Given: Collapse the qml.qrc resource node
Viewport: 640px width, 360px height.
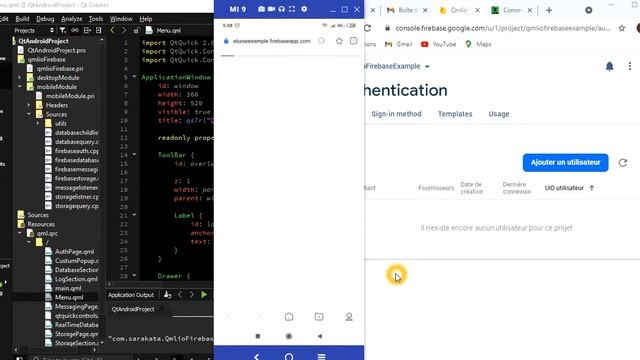Looking at the screenshot, I should pyautogui.click(x=20, y=233).
